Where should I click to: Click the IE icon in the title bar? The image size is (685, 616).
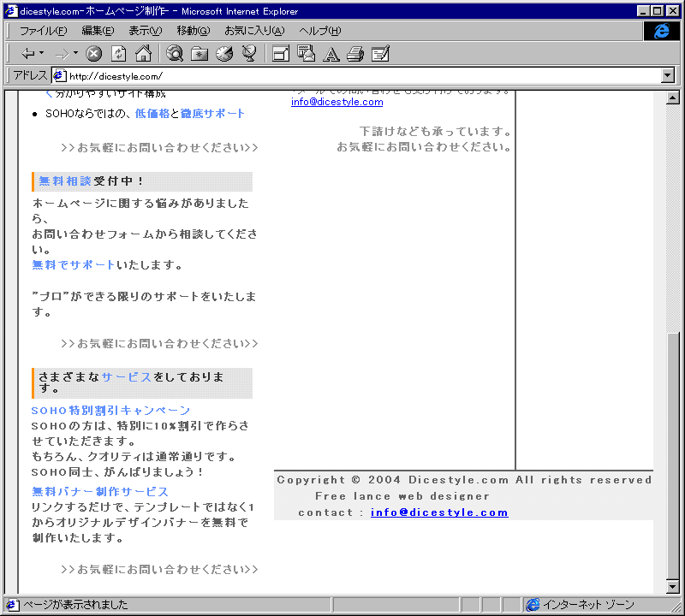tap(11, 11)
